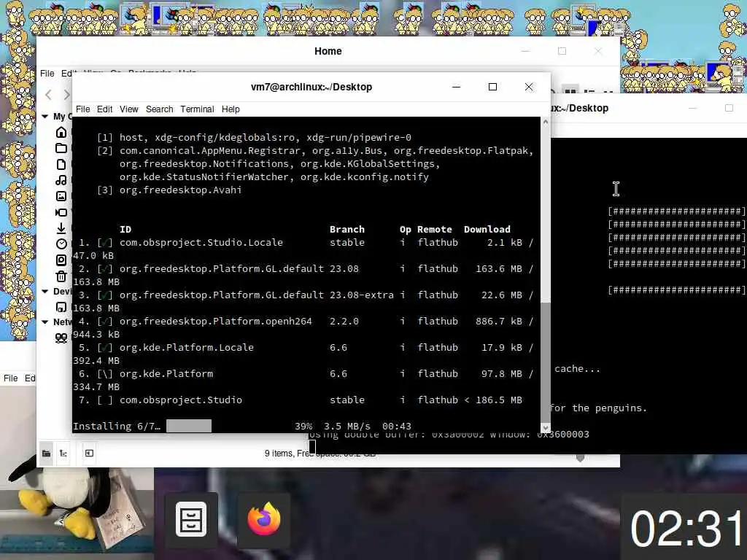This screenshot has width=747, height=560.
Task: Click 'cache...' text in background terminal
Action: [x=577, y=368]
